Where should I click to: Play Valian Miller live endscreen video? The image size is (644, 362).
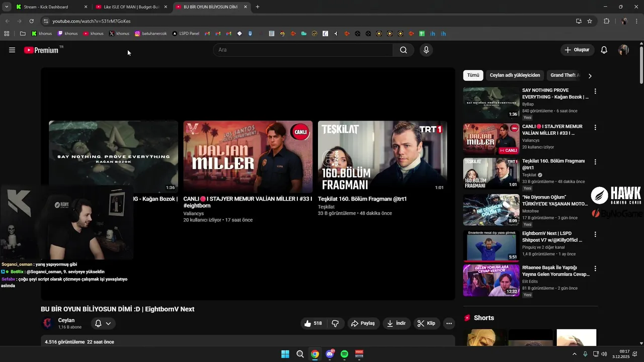pyautogui.click(x=248, y=157)
